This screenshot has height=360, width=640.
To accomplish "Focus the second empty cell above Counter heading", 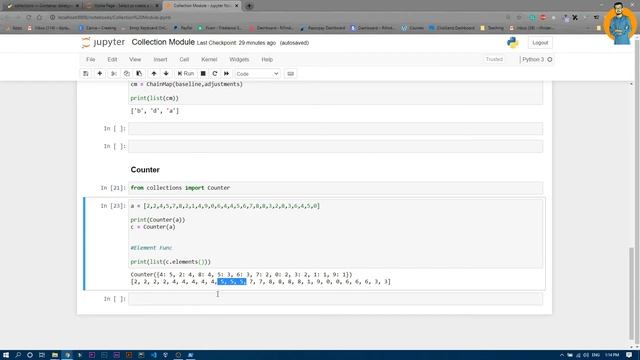I will 336,146.
